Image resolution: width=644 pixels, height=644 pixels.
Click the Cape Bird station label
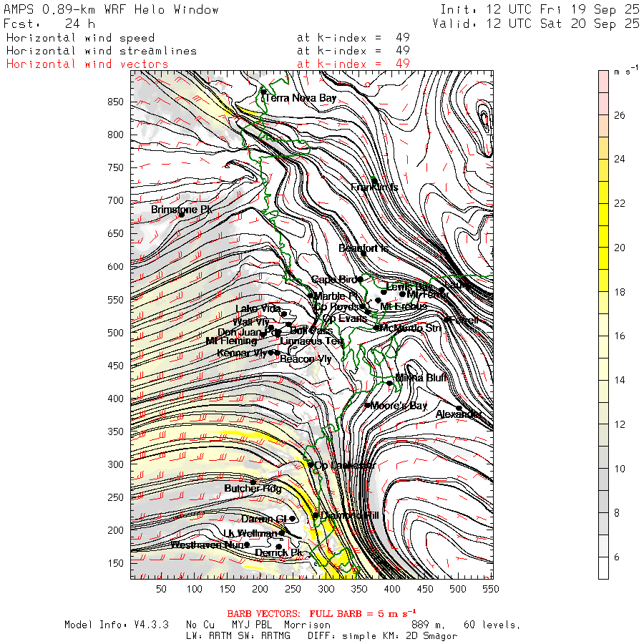pyautogui.click(x=333, y=279)
